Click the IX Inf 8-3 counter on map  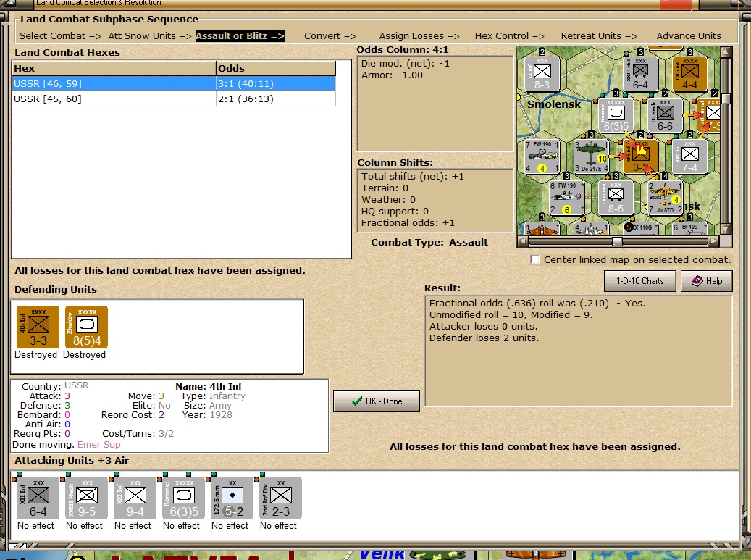tap(542, 73)
